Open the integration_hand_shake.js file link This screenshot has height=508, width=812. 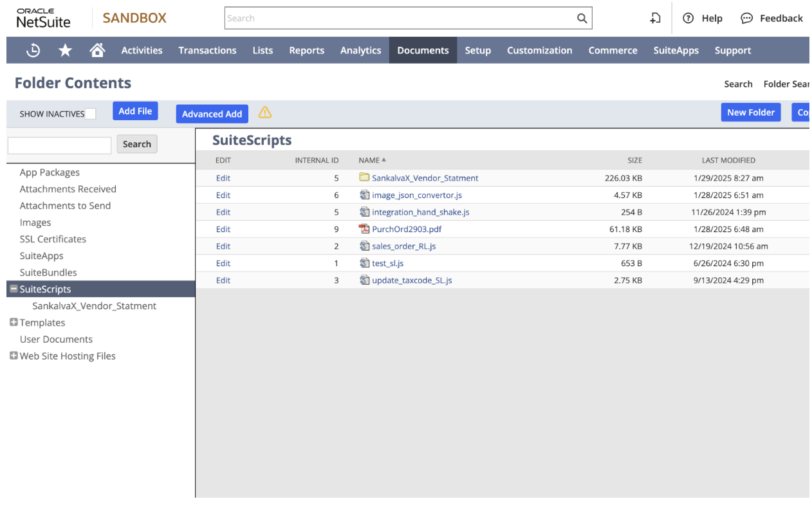coord(421,212)
